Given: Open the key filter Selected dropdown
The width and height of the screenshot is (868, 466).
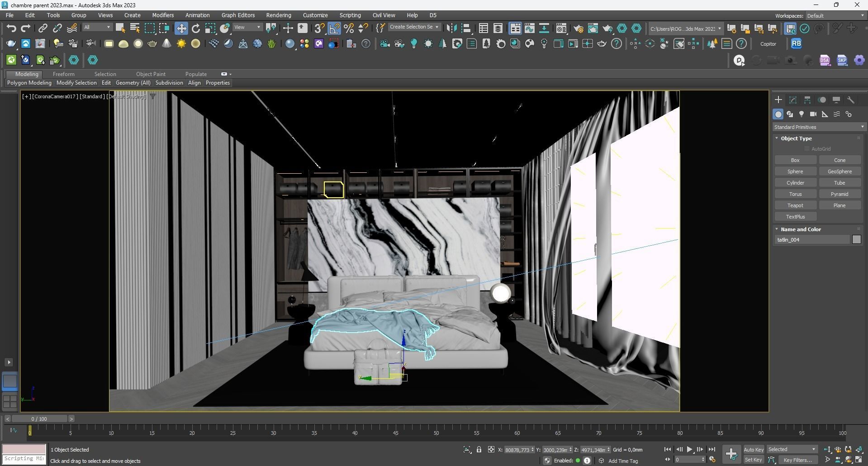Looking at the screenshot, I should tap(792, 450).
